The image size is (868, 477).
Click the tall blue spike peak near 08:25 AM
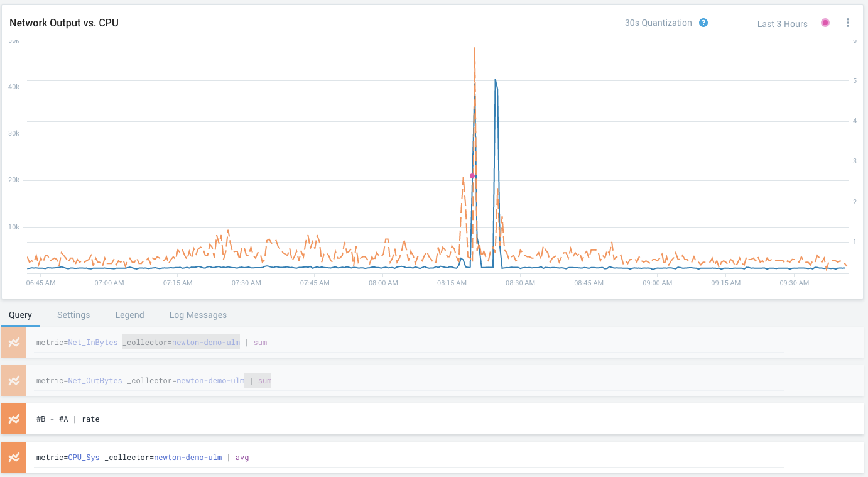click(x=496, y=80)
